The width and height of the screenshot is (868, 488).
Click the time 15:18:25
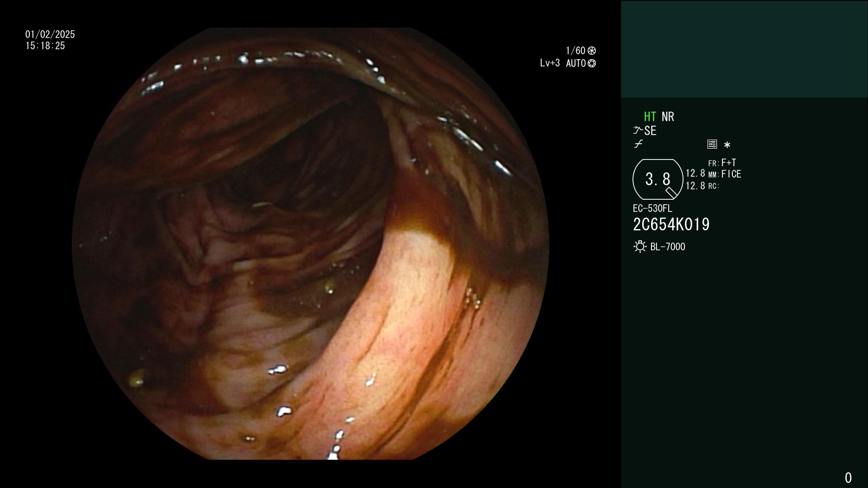click(45, 46)
